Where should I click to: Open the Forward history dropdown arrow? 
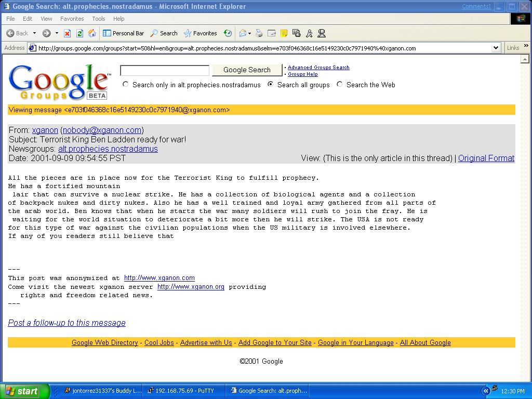[x=57, y=33]
